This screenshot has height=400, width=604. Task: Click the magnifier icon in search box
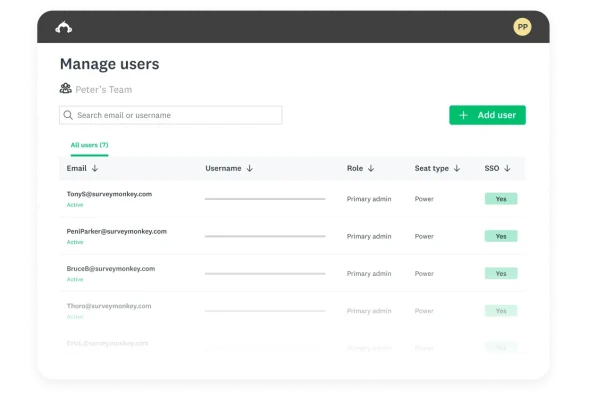[68, 115]
